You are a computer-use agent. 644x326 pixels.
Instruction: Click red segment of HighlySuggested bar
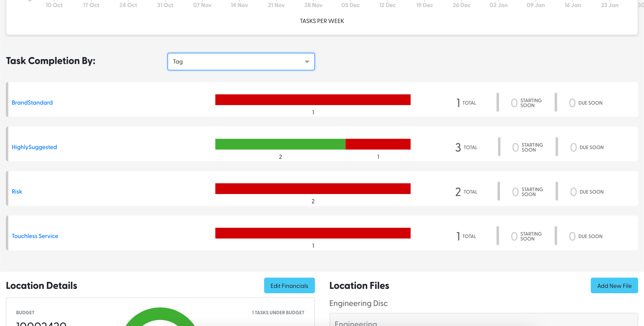click(x=378, y=144)
